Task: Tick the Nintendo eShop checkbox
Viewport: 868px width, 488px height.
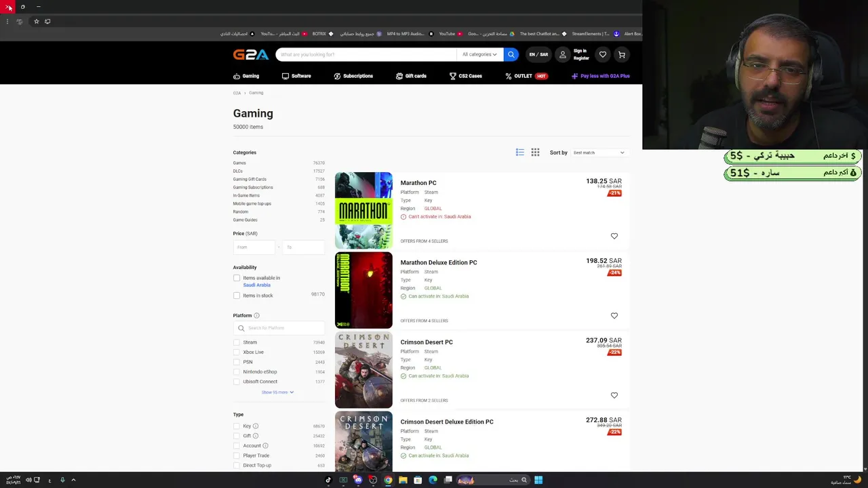Action: click(x=237, y=371)
